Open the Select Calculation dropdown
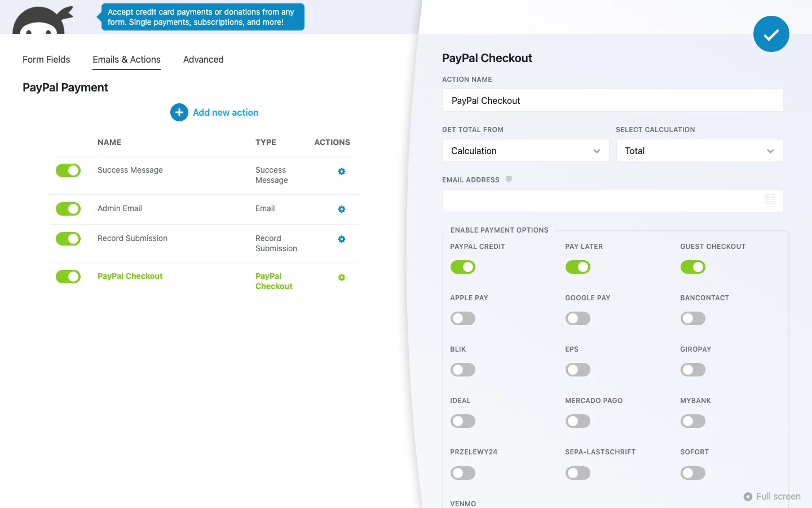Viewport: 812px width, 508px height. pyautogui.click(x=699, y=151)
